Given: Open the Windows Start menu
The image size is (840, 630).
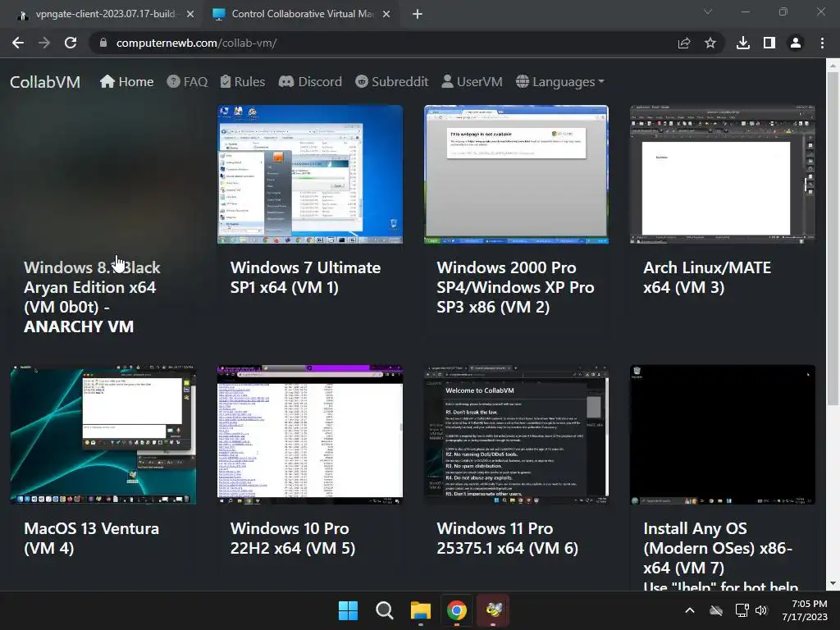Looking at the screenshot, I should click(x=348, y=610).
